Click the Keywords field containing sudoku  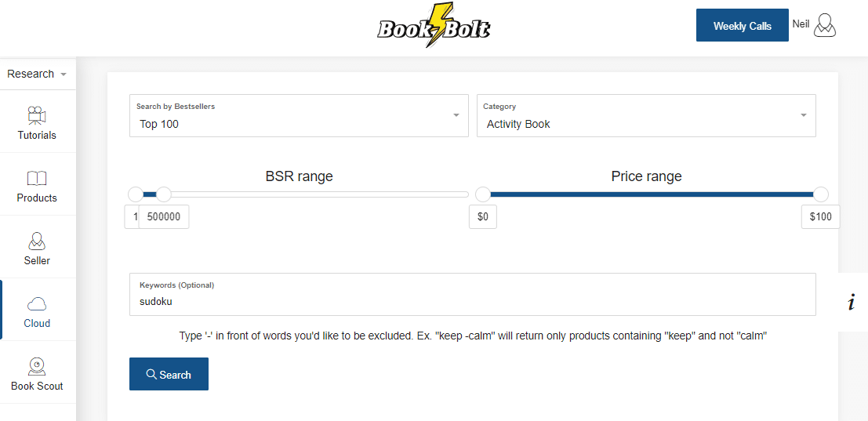tap(473, 294)
